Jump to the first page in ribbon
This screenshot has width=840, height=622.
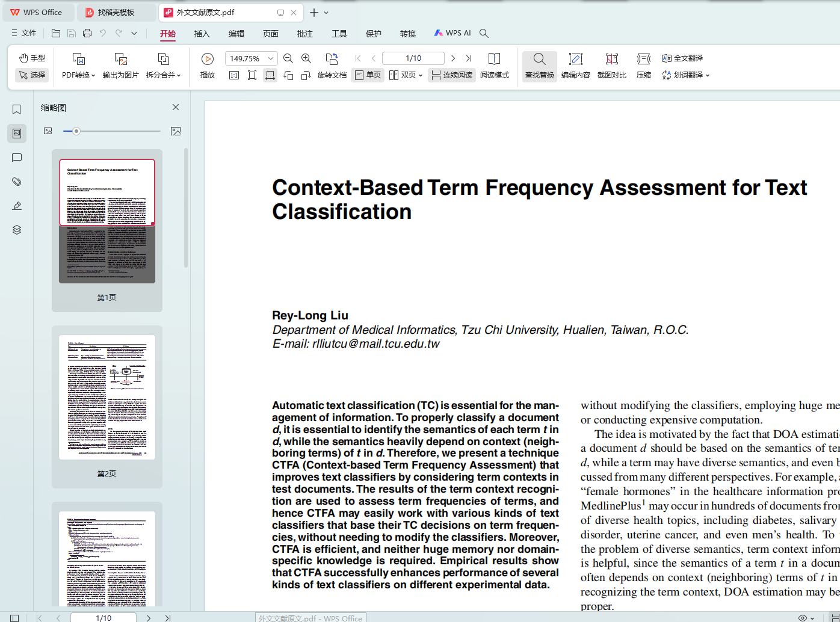click(x=358, y=58)
